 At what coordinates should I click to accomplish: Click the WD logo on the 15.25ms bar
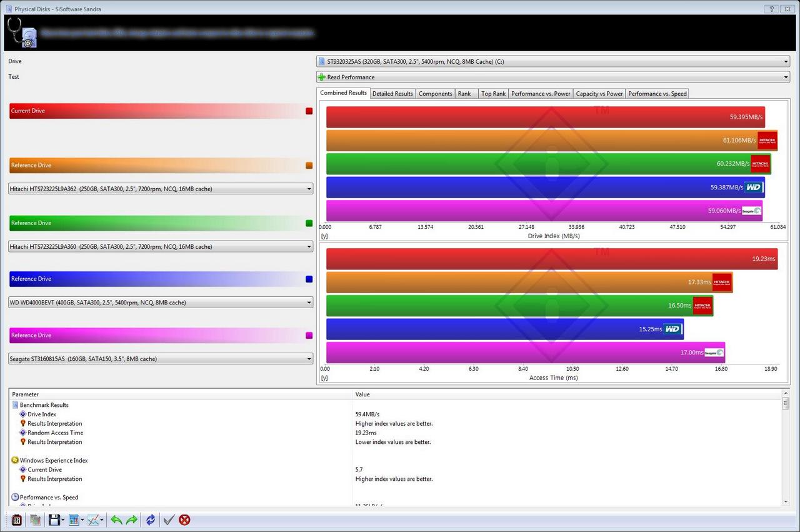[x=672, y=329]
